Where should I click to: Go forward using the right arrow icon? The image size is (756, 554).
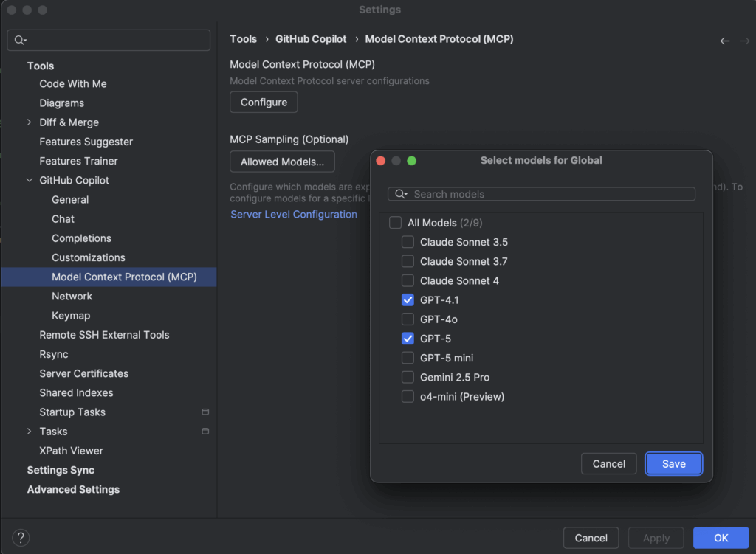point(745,41)
